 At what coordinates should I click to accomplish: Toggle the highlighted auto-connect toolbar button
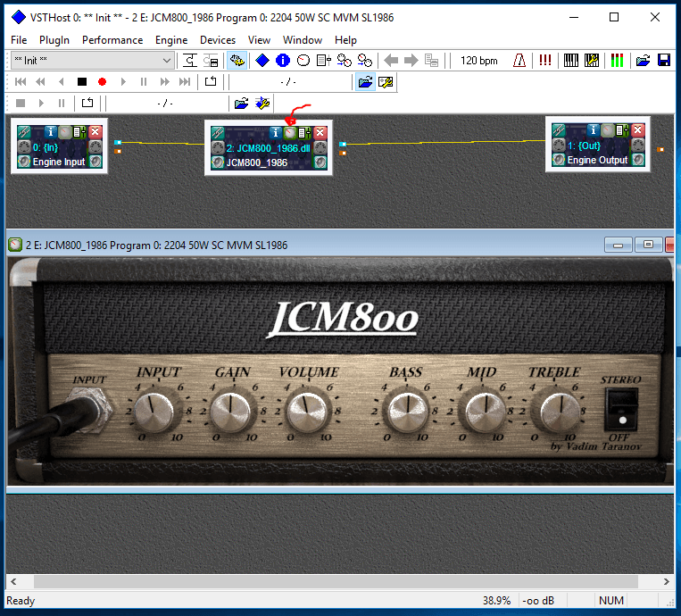point(237,61)
